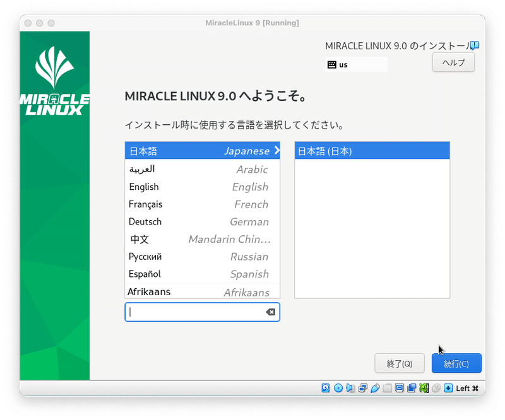Click the shared folders status icon

[387, 388]
